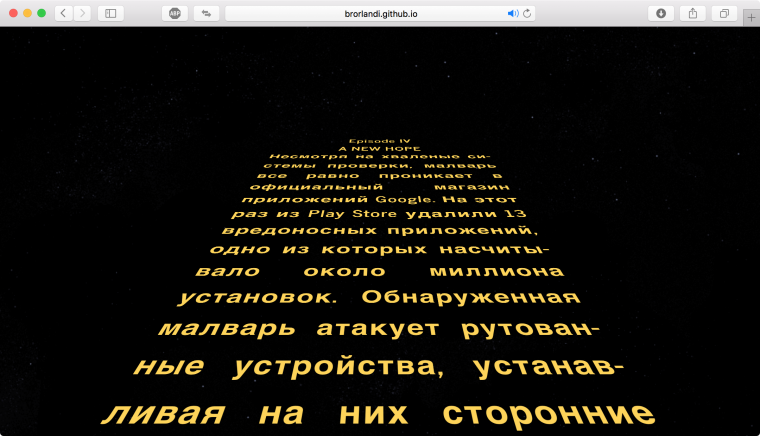Click the 'установок. Обнаруженная' line
Viewport: 760px width, 436px height.
point(380,297)
